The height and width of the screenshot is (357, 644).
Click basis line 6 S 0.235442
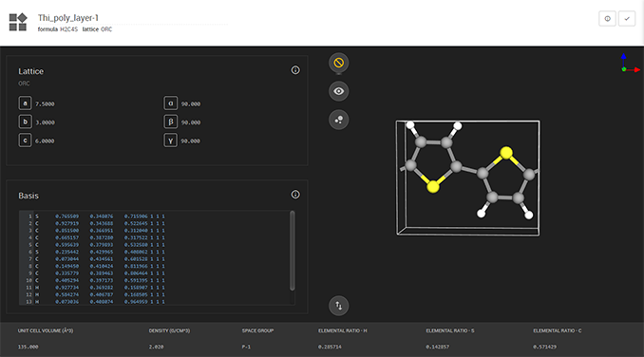[x=100, y=252]
